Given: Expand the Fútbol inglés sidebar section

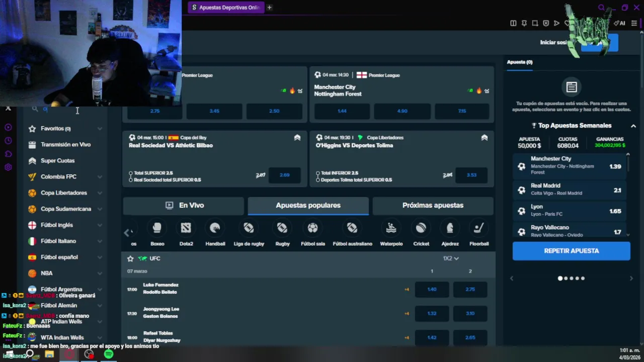Looking at the screenshot, I should [x=100, y=225].
